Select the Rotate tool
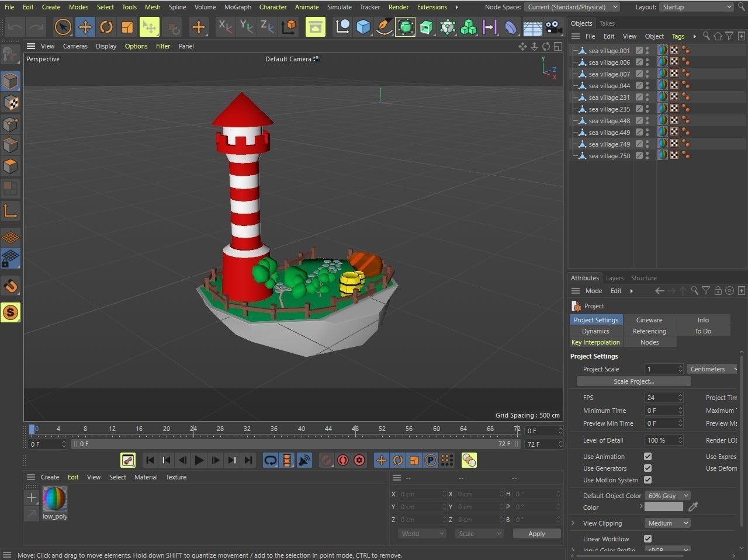Image resolution: width=748 pixels, height=560 pixels. tap(106, 27)
